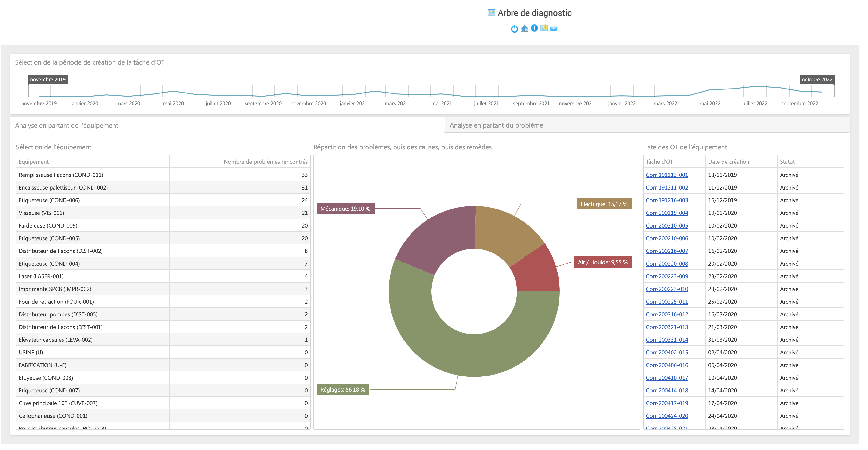Open work order Corr-200424-020
868x450 pixels.
click(667, 416)
